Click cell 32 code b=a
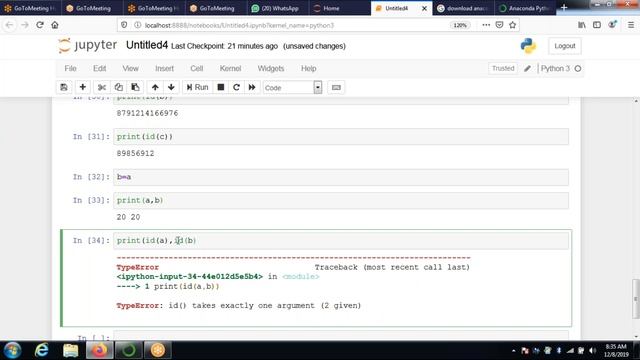Screen dimensions: 640x360 124,177
